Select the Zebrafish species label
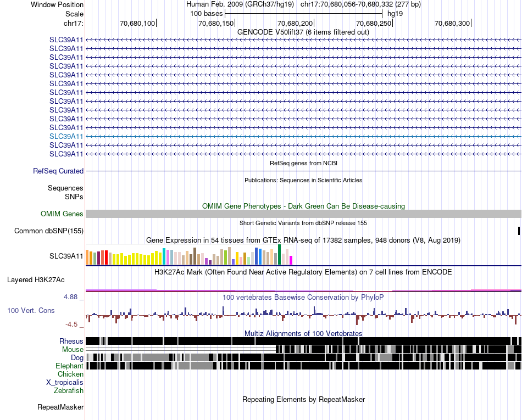 tap(69, 390)
